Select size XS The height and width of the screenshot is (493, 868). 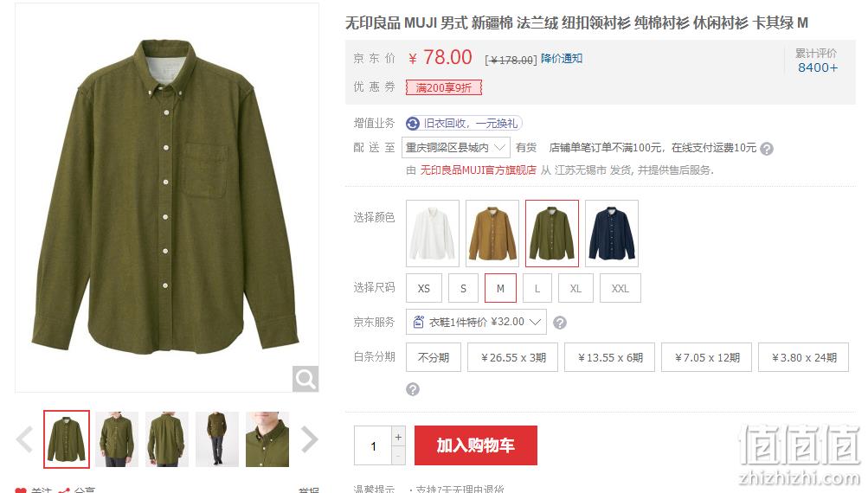tap(424, 288)
